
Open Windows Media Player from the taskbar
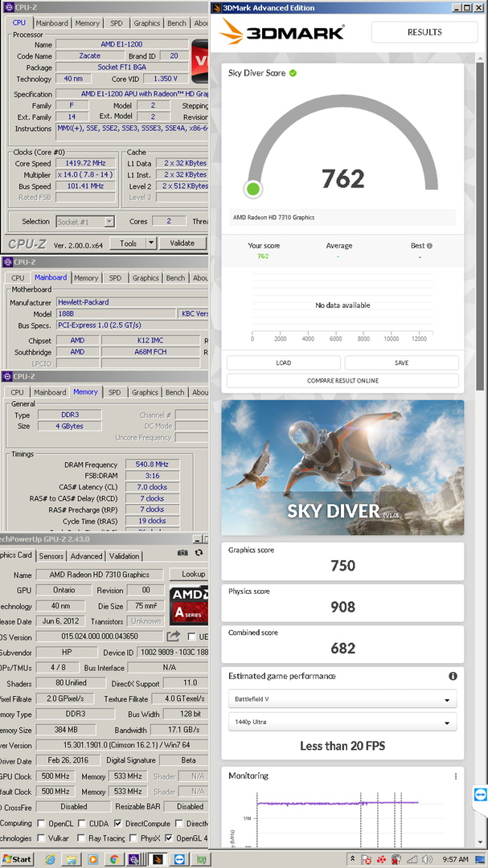(x=93, y=860)
